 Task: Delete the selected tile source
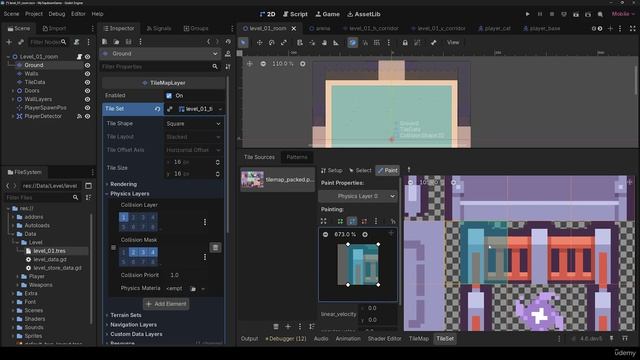point(276,327)
